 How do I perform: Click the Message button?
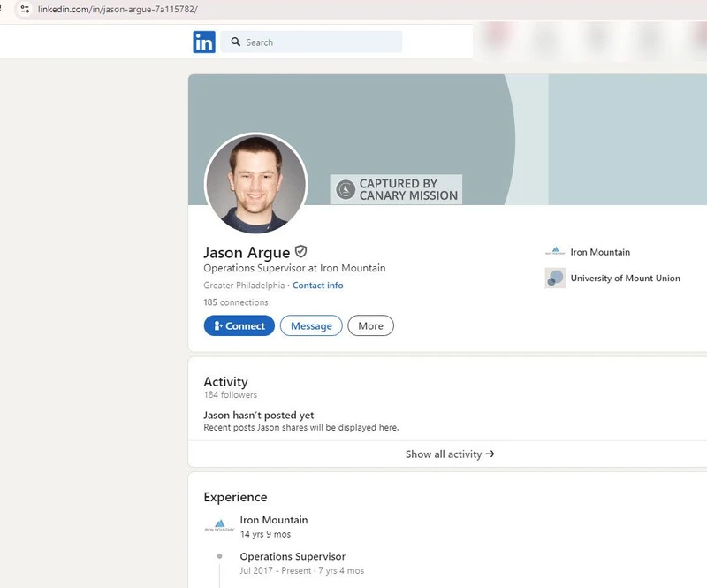click(310, 325)
